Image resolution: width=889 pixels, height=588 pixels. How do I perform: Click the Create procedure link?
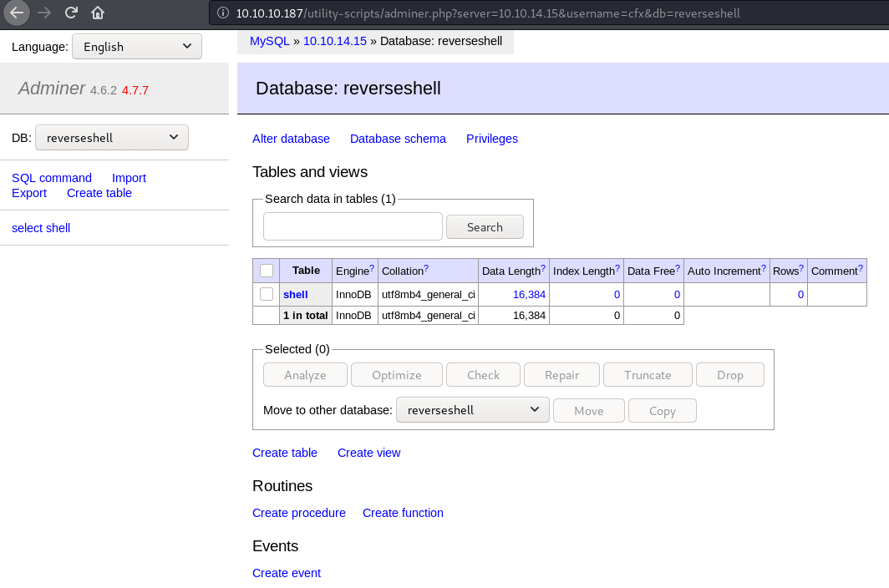click(299, 513)
